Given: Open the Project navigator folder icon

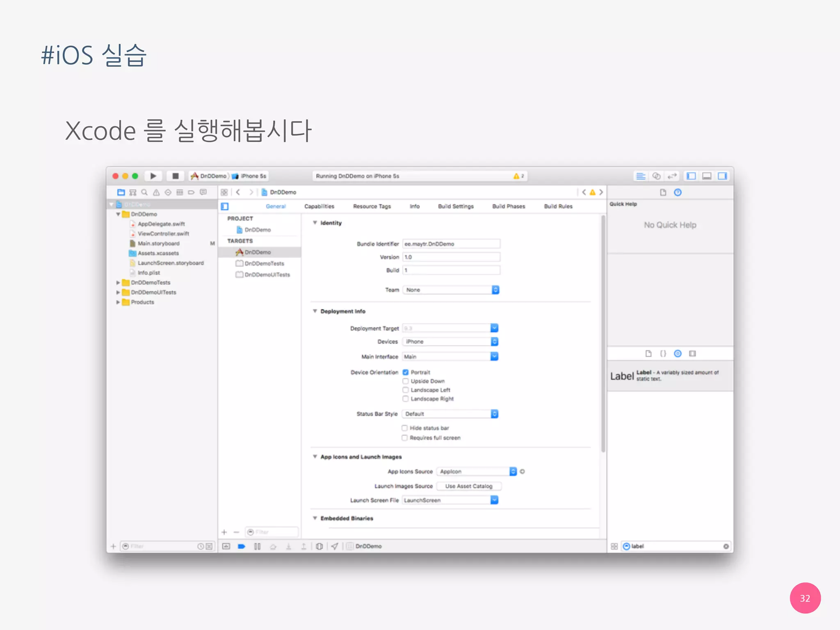Looking at the screenshot, I should click(121, 192).
